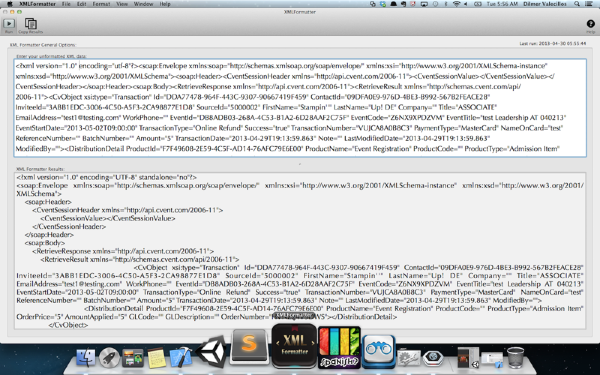Click inside the XML Formatter Results area
Screen dimensions: 600x375
[x=300, y=251]
